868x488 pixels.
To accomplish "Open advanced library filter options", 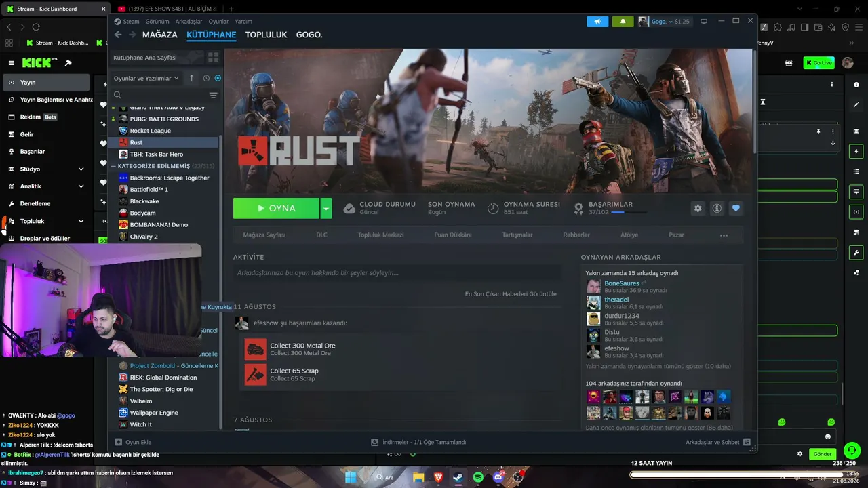I will coord(213,96).
